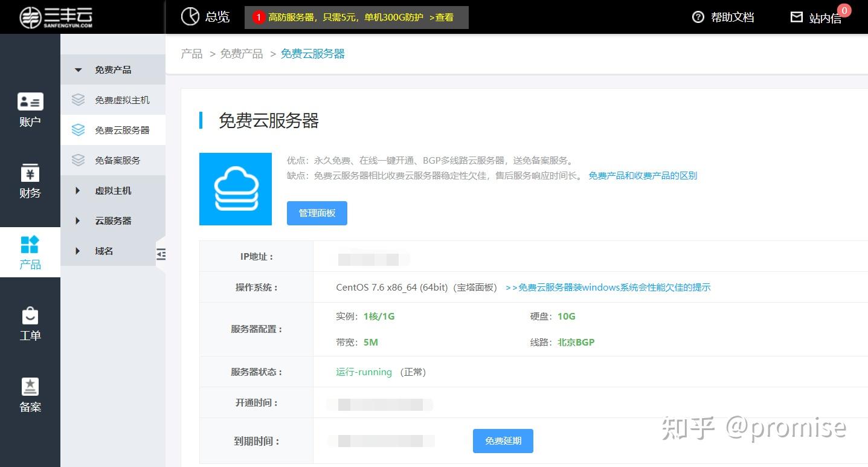Open the 云服务器 menu group
The width and height of the screenshot is (868, 467).
[x=113, y=221]
